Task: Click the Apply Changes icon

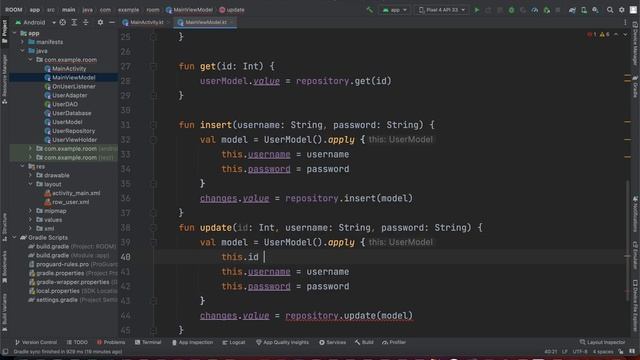Action: click(488, 10)
